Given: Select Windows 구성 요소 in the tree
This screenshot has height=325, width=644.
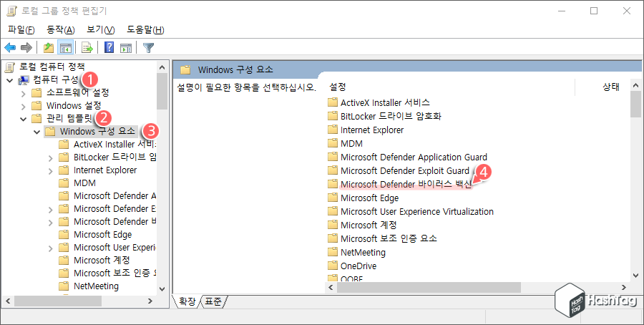Looking at the screenshot, I should (x=97, y=132).
